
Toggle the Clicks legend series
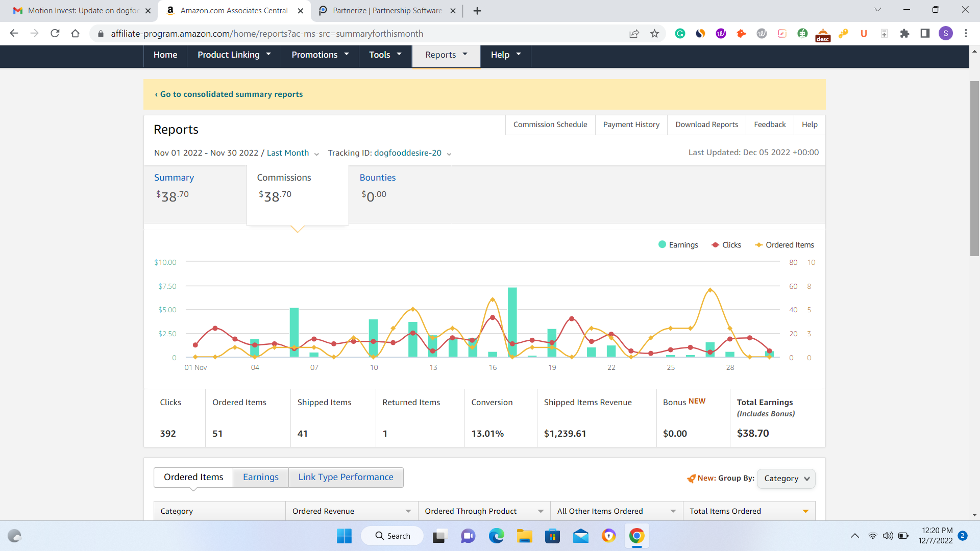click(726, 245)
